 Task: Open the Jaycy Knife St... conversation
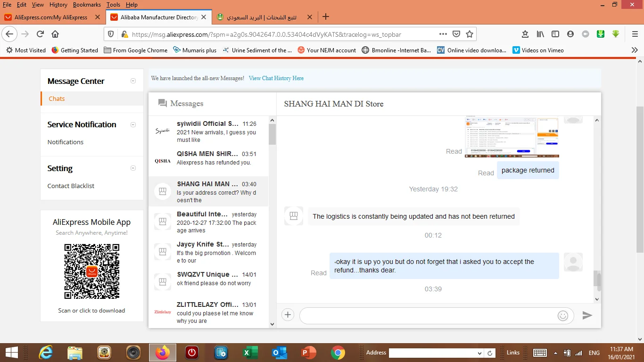[208, 252]
